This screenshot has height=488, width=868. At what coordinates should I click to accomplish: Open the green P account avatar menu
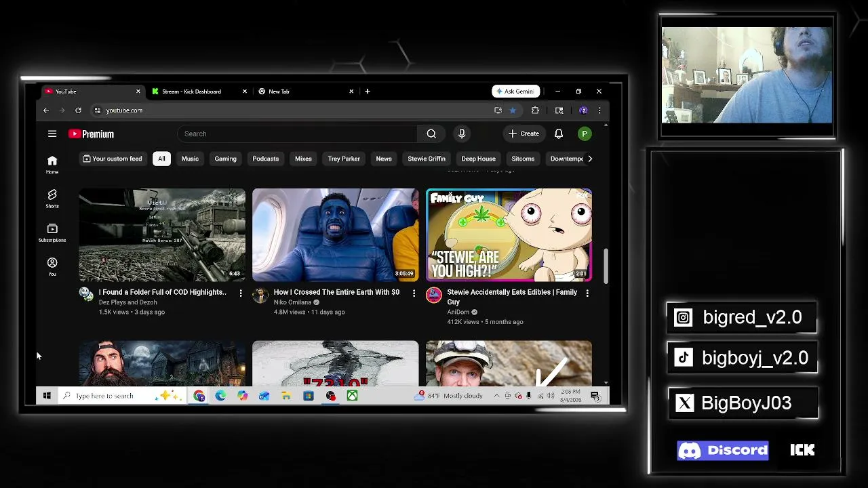[584, 134]
